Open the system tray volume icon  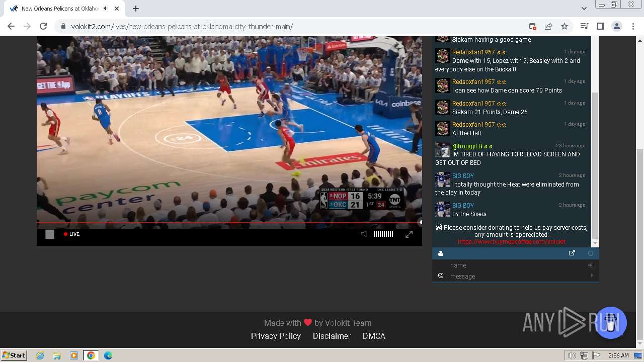[572, 355]
